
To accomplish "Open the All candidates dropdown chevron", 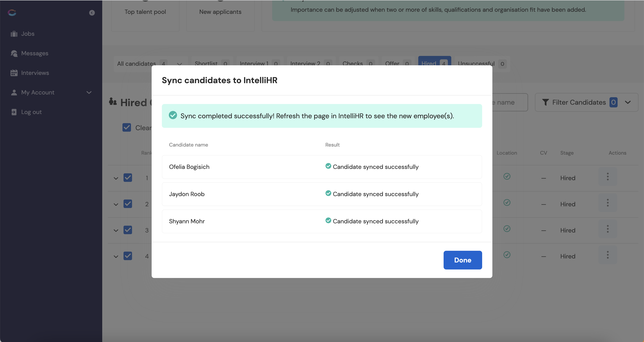I will tap(179, 64).
